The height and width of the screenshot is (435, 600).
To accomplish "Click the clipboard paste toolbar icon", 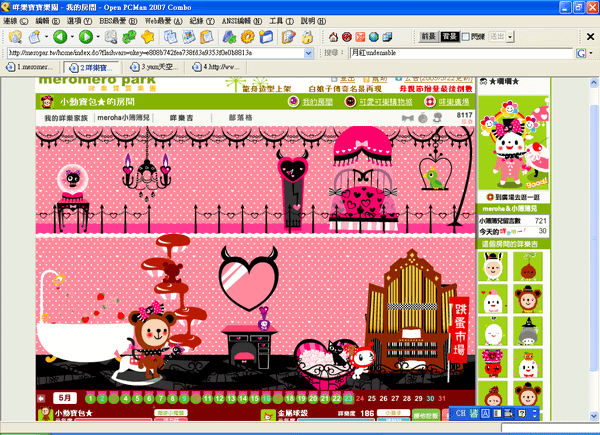I will (207, 37).
